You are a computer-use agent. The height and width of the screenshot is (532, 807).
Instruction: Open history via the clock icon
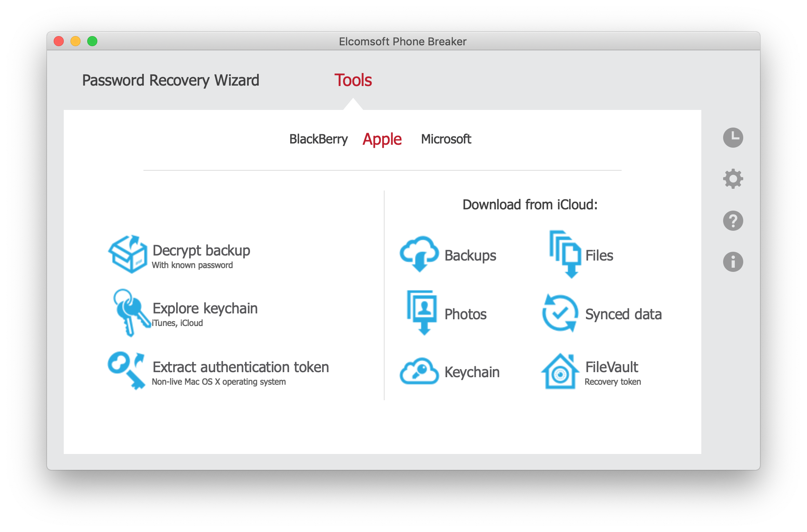pyautogui.click(x=733, y=138)
